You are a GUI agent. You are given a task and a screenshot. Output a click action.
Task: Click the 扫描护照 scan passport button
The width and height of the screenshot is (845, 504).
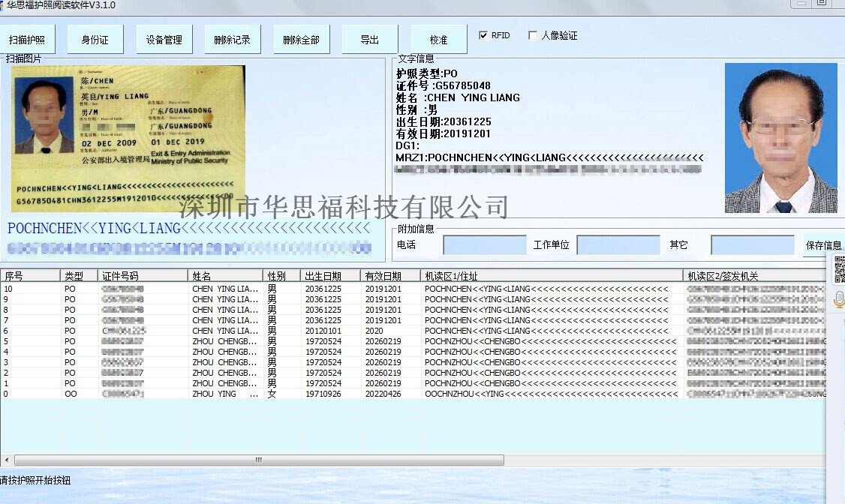[x=27, y=39]
